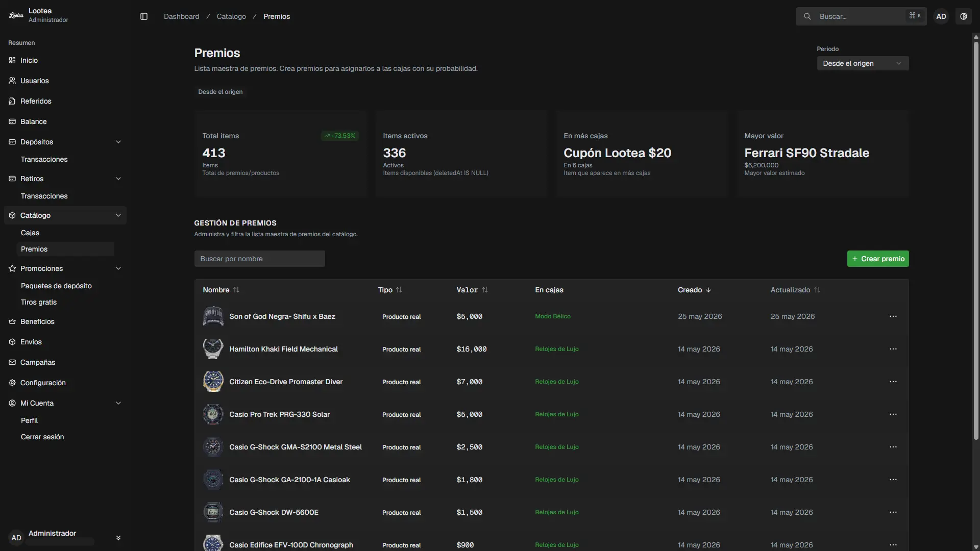The height and width of the screenshot is (551, 980).
Task: Click Casio G-Shock GMA-S2100 Metal Steel name
Action: point(296,447)
